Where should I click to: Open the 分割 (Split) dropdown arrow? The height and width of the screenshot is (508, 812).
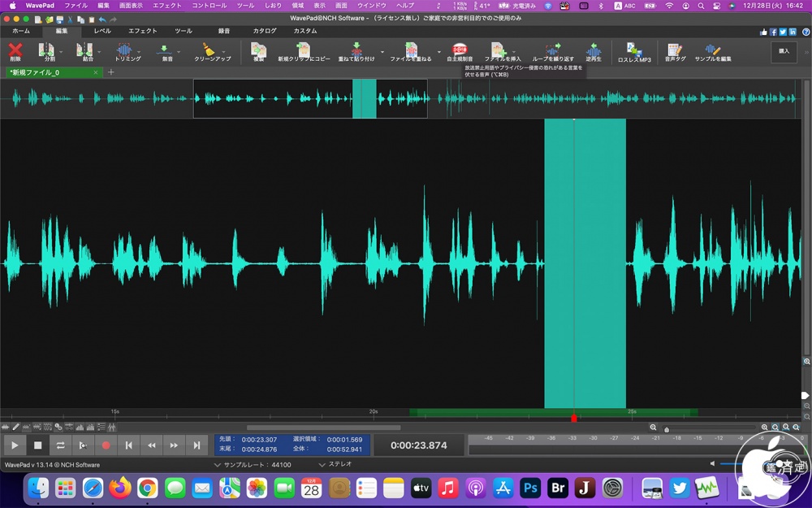pyautogui.click(x=61, y=52)
